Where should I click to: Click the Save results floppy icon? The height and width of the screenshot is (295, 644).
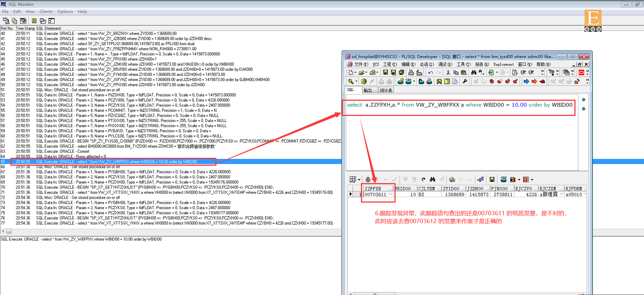click(492, 179)
